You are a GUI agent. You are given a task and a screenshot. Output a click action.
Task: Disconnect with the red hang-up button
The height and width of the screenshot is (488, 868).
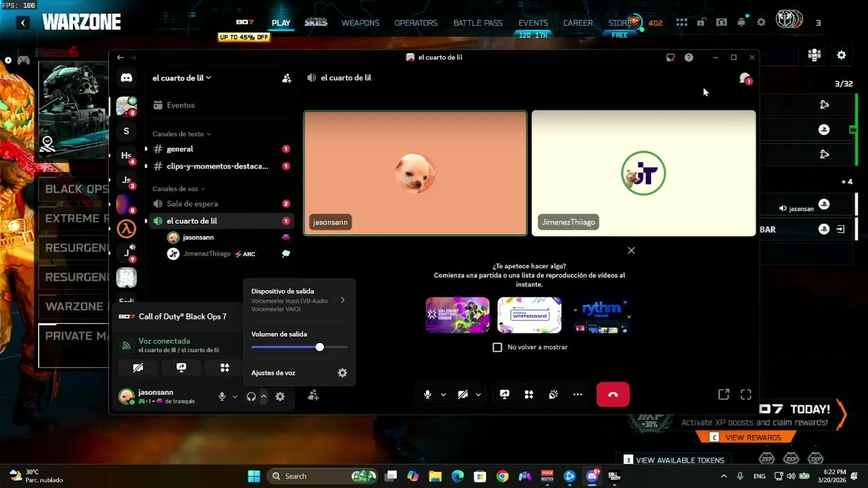click(x=613, y=394)
